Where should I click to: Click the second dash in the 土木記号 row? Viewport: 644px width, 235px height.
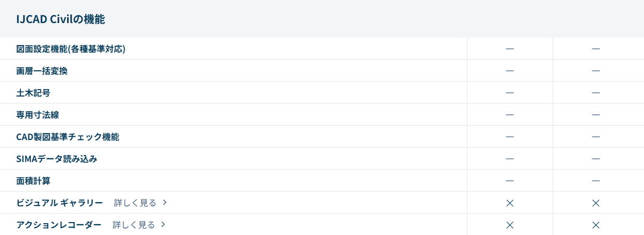596,93
